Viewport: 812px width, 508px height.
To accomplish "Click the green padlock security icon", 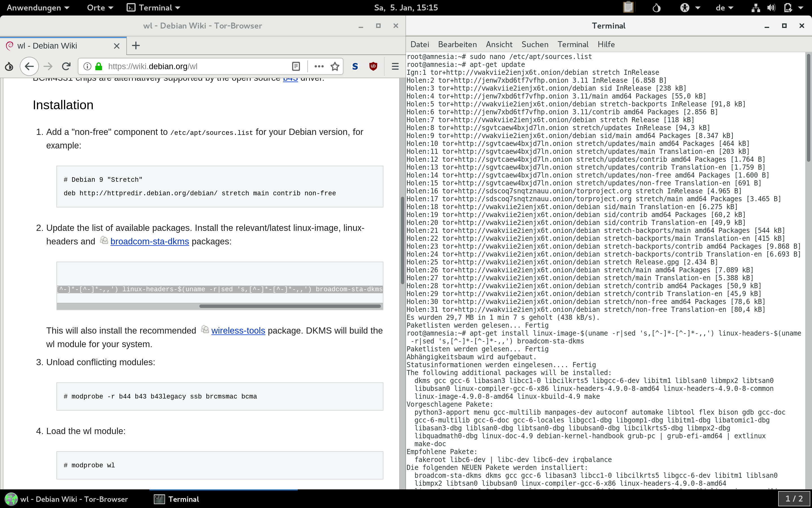I will coord(99,67).
